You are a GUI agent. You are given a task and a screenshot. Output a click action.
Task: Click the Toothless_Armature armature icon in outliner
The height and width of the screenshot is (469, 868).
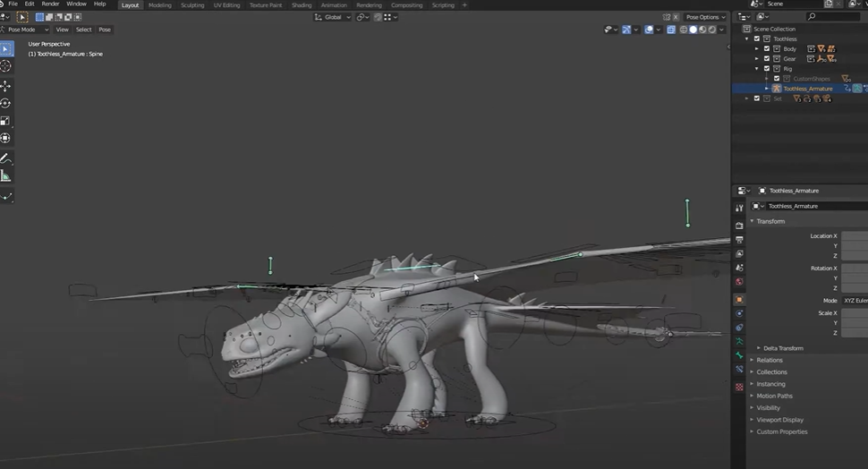(777, 89)
